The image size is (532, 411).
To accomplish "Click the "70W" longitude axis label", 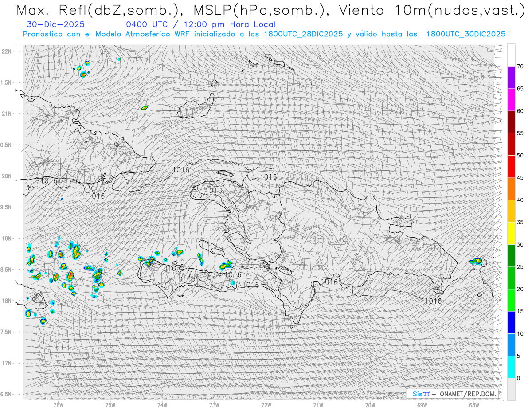I will (370, 405).
